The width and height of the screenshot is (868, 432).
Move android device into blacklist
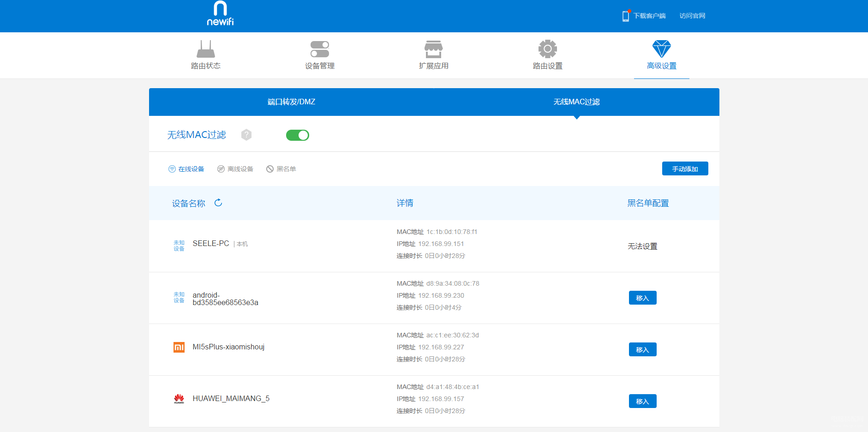pos(643,298)
